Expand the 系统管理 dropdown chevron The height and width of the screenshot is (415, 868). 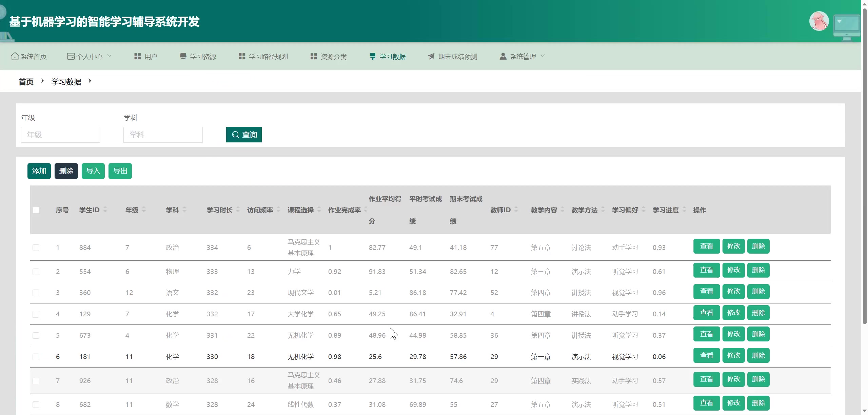[543, 56]
